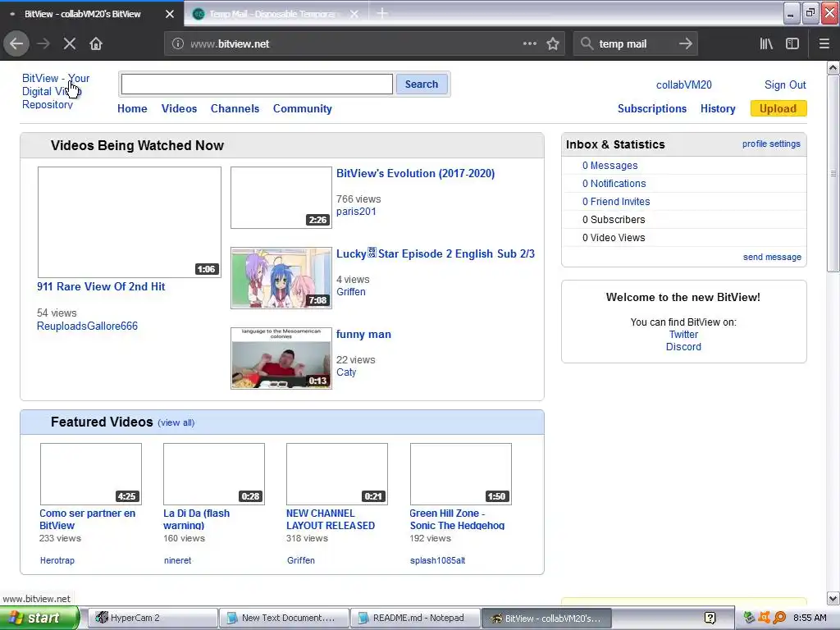
Task: Close the Temp Mail tab
Action: pos(354,14)
